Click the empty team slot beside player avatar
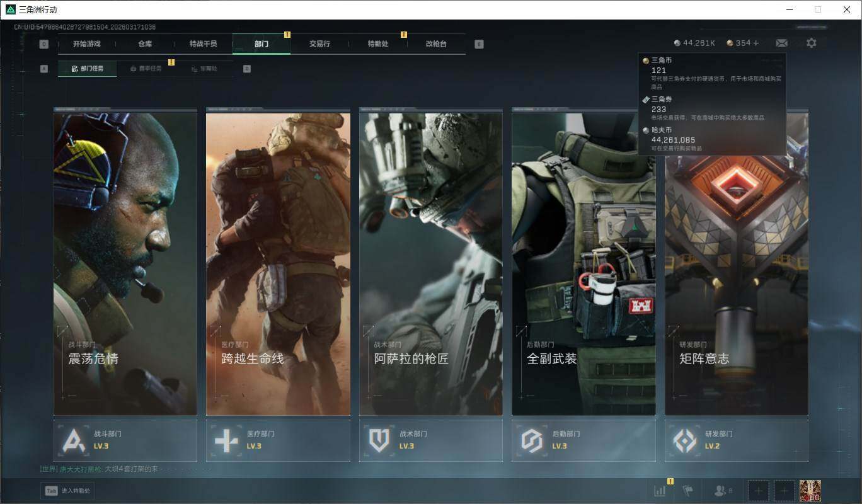Image resolution: width=862 pixels, height=504 pixels. (784, 490)
